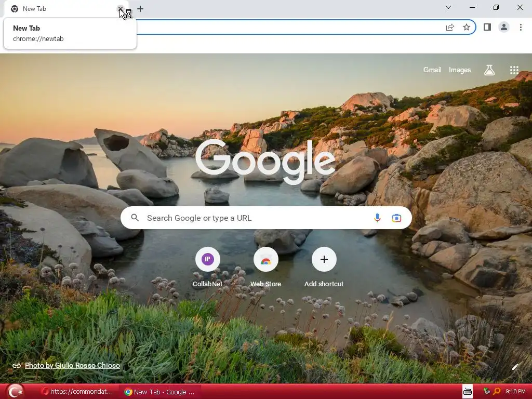Click the search tray icon

497,392
